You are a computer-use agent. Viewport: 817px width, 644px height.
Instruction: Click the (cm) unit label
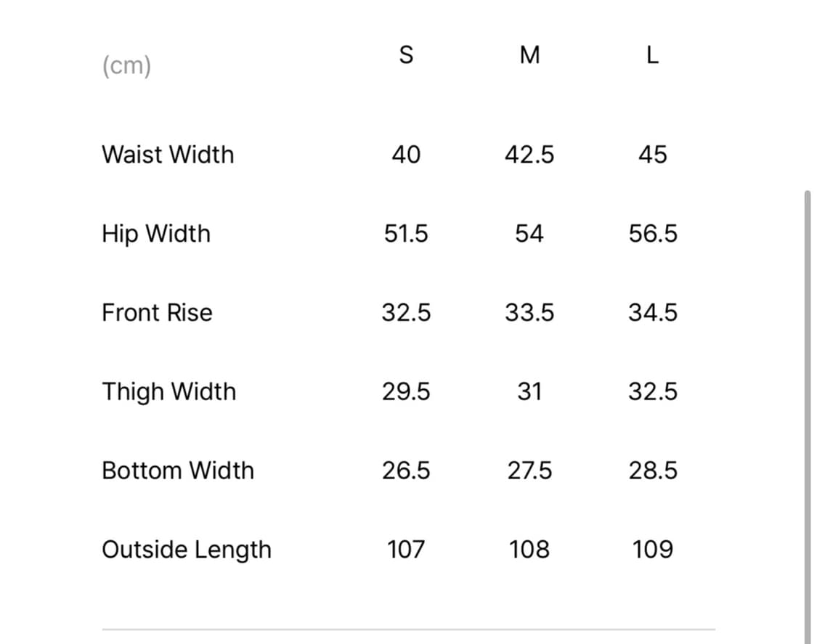click(126, 66)
